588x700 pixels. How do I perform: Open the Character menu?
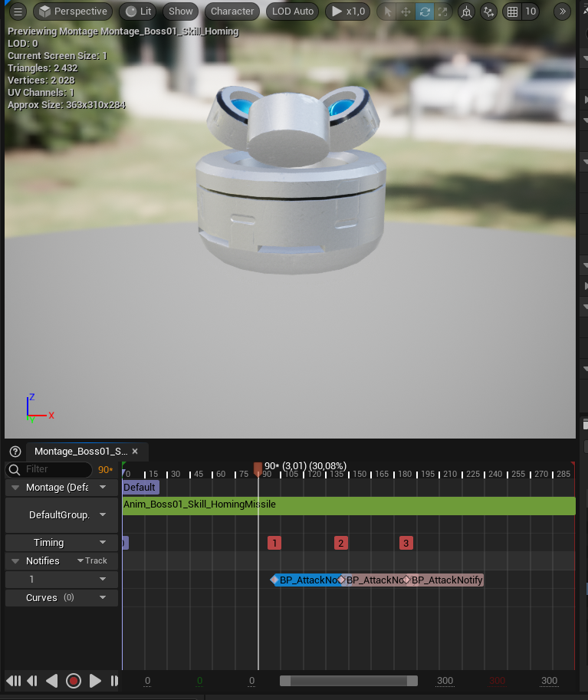(x=232, y=12)
